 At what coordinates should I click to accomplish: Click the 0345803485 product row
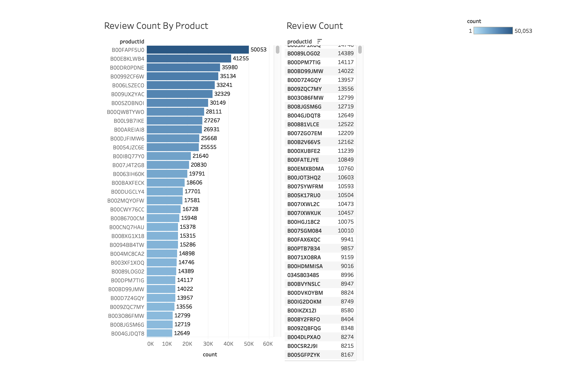pos(320,275)
